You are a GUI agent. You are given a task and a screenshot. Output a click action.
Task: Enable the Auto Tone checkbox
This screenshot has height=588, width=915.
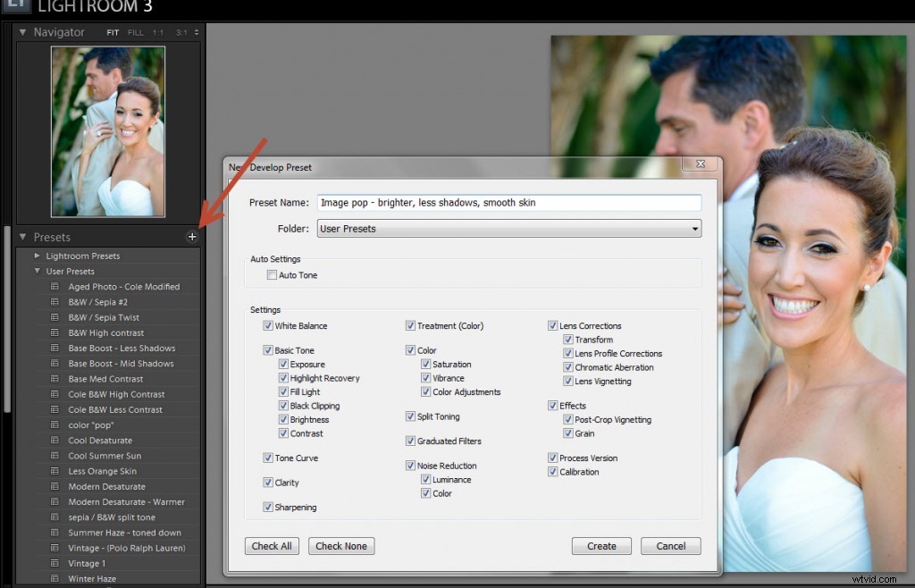(x=271, y=275)
